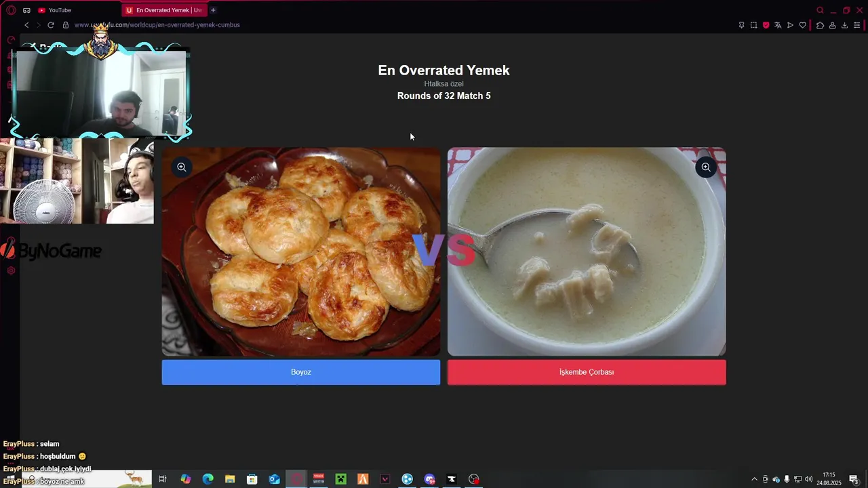Open Microsoft Store from the taskbar
This screenshot has height=488, width=868.
click(x=252, y=479)
